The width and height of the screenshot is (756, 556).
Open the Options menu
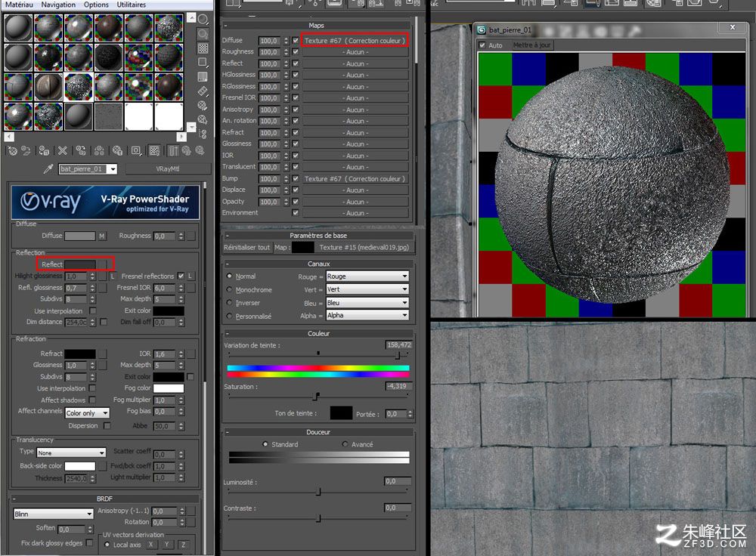[97, 5]
